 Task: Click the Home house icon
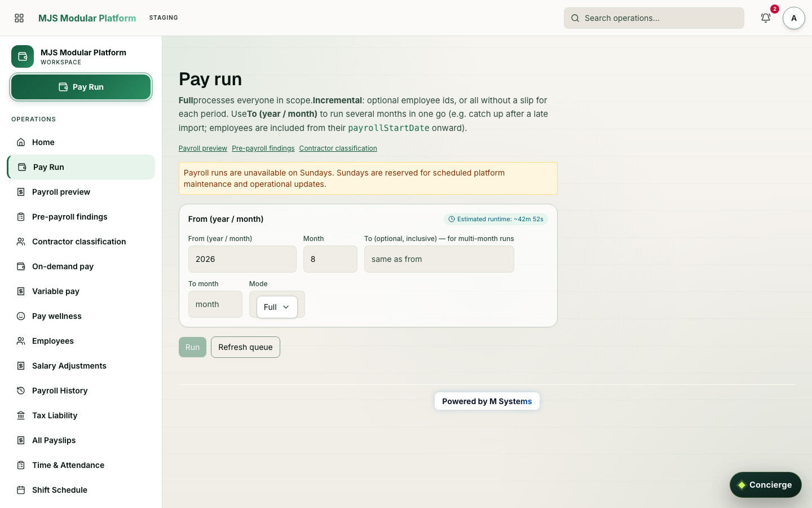[x=21, y=142]
